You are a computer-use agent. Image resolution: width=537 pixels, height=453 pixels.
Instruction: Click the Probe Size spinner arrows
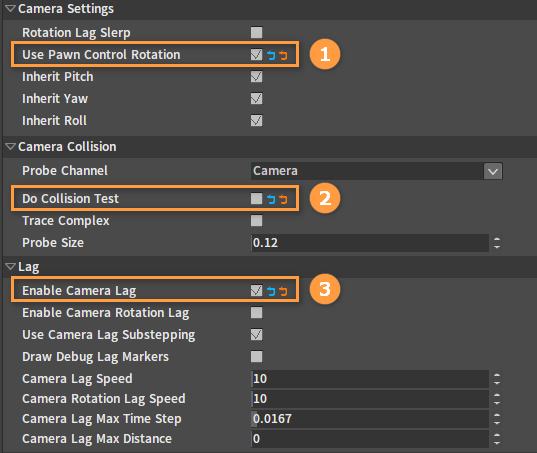(497, 243)
